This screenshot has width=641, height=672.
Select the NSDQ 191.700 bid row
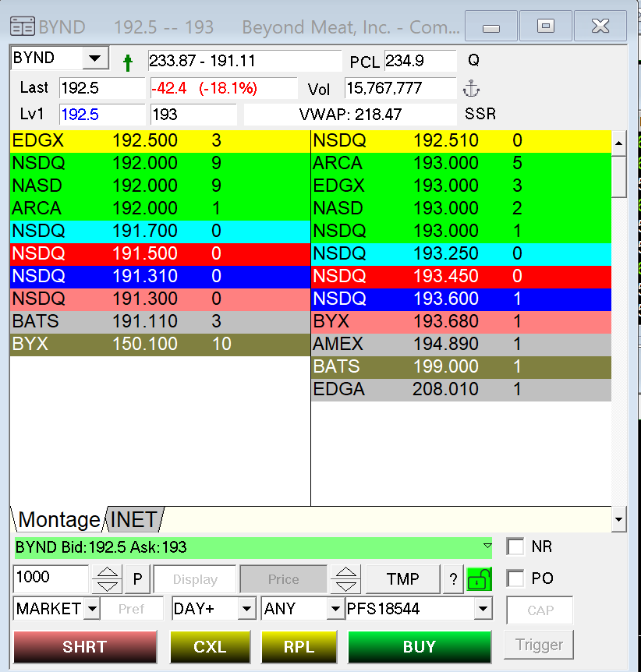pos(160,231)
